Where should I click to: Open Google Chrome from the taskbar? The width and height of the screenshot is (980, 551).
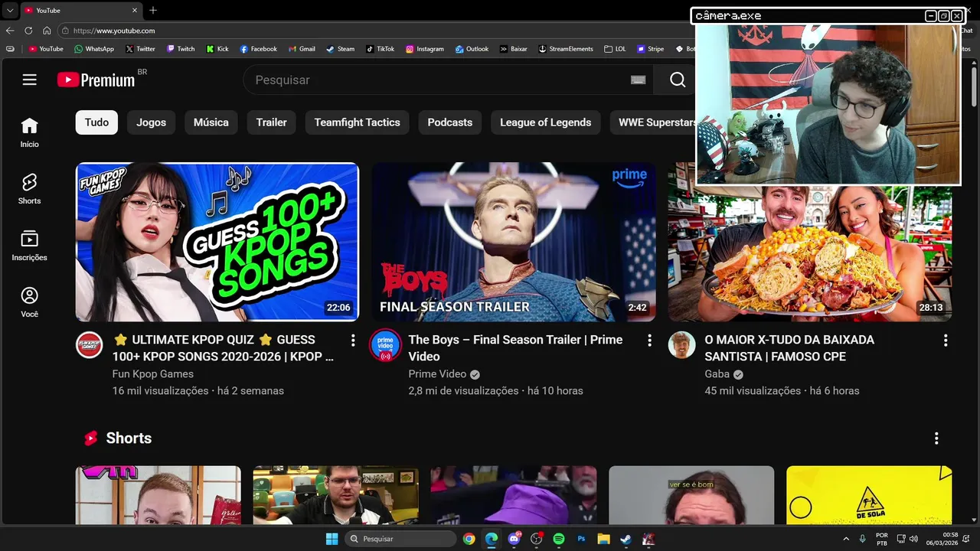(469, 539)
